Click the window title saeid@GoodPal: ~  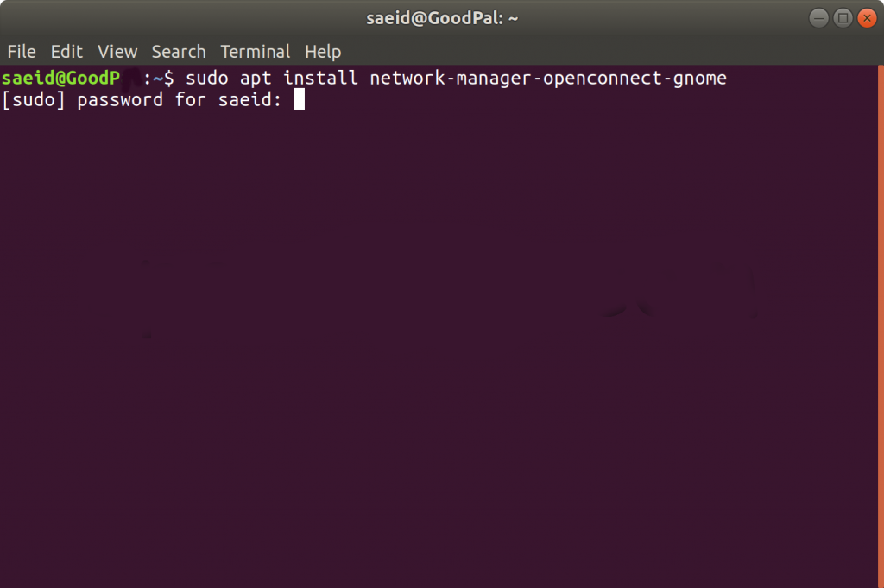point(441,17)
